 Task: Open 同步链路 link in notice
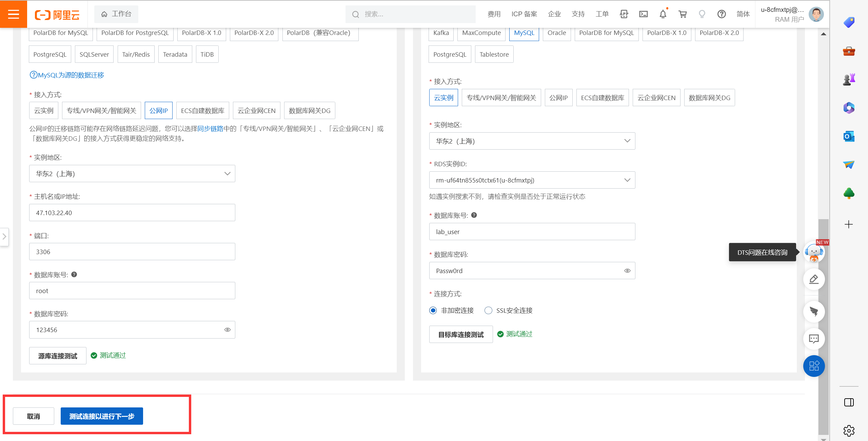pyautogui.click(x=210, y=129)
